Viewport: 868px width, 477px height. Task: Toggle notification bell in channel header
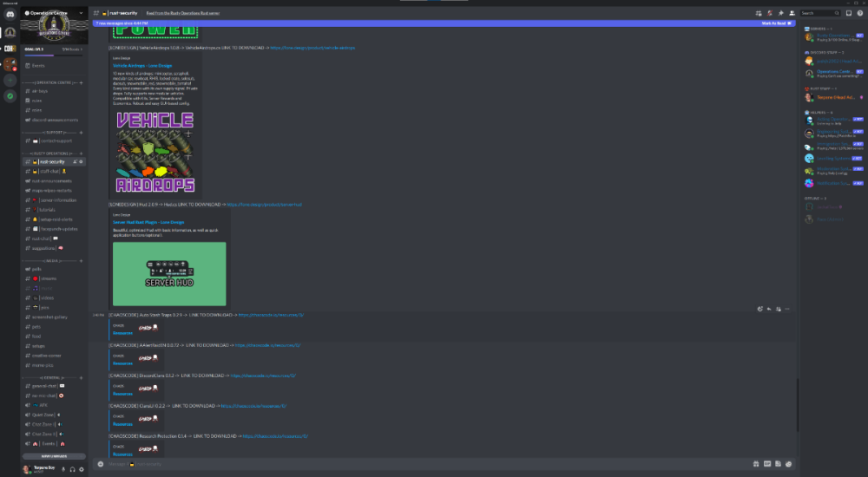(769, 13)
